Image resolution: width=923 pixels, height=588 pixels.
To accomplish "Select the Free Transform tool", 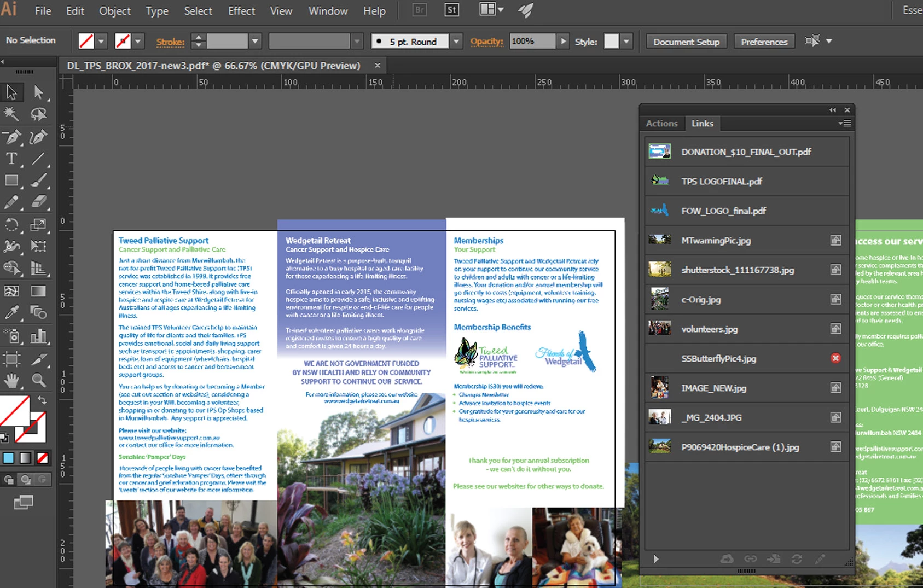I will click(x=38, y=246).
